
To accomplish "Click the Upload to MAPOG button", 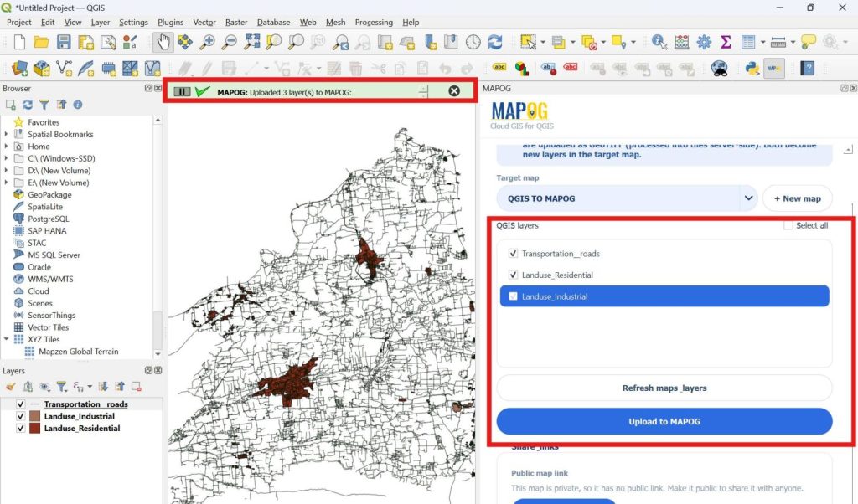I will (x=664, y=421).
